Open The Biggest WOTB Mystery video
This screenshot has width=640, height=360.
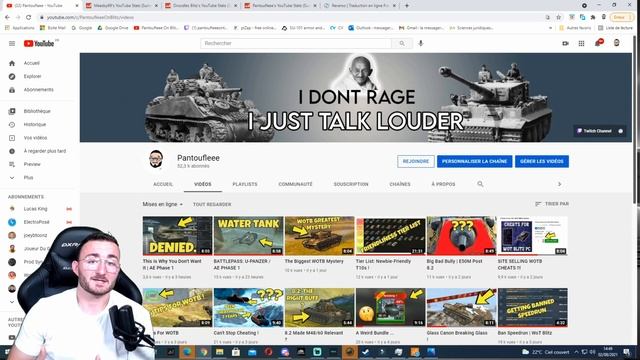(x=319, y=236)
